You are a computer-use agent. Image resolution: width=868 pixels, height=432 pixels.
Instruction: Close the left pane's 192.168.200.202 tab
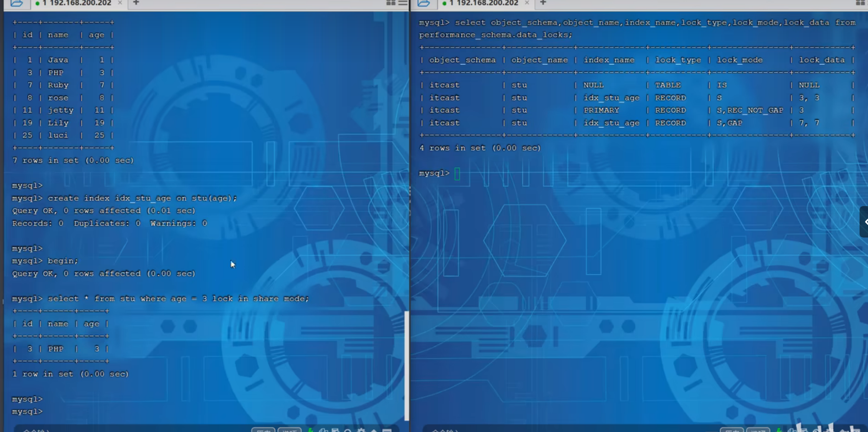[x=120, y=3]
